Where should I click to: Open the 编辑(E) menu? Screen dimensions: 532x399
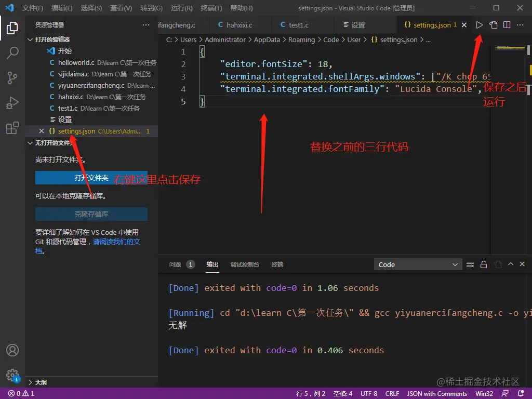point(62,8)
